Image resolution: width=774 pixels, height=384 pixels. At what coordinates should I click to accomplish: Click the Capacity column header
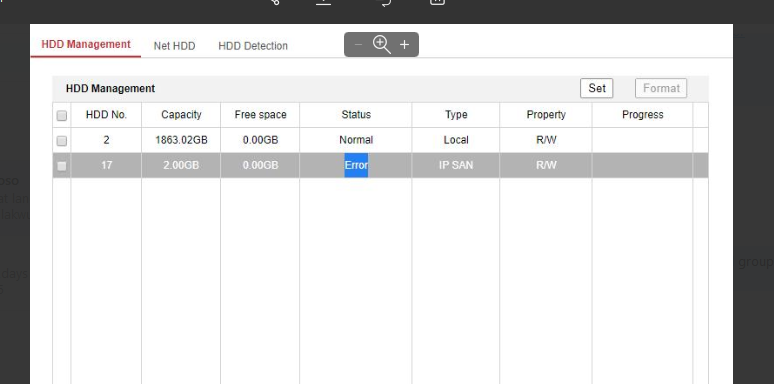coord(181,115)
